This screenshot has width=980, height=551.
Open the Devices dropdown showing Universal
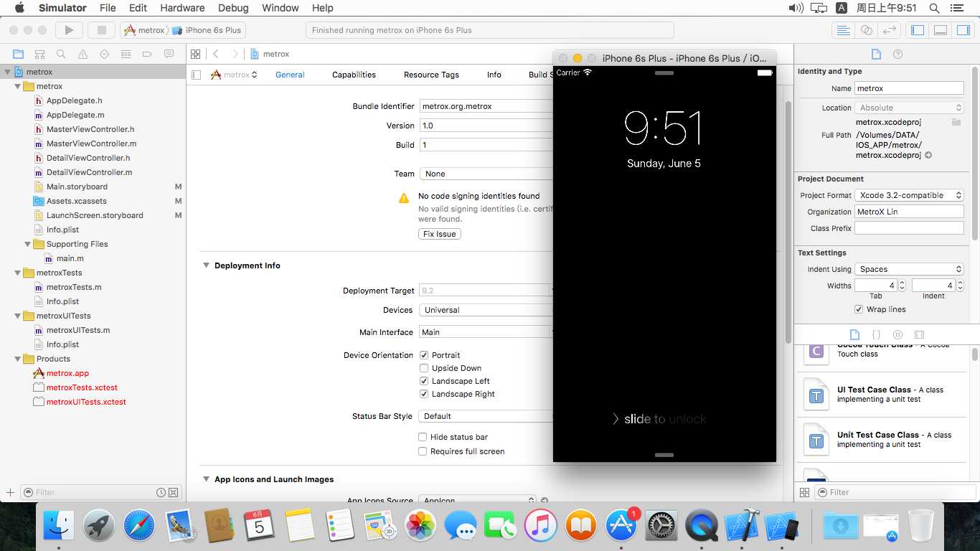[486, 310]
